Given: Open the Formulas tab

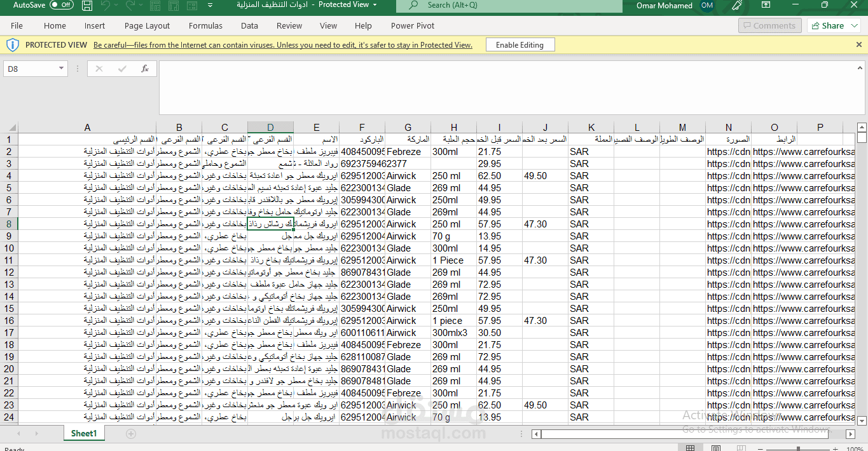Looking at the screenshot, I should 205,26.
